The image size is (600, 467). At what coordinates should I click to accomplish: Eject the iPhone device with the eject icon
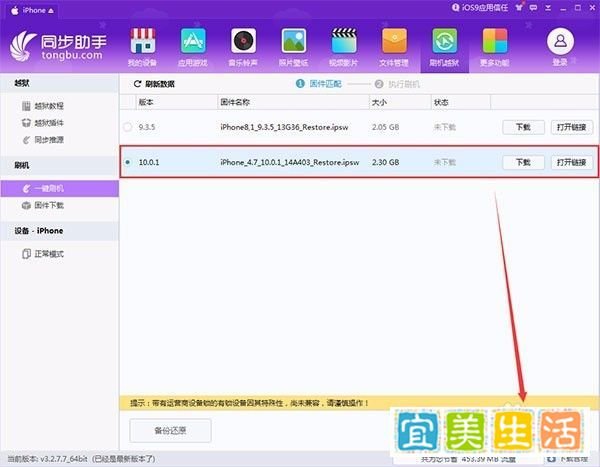click(x=51, y=11)
